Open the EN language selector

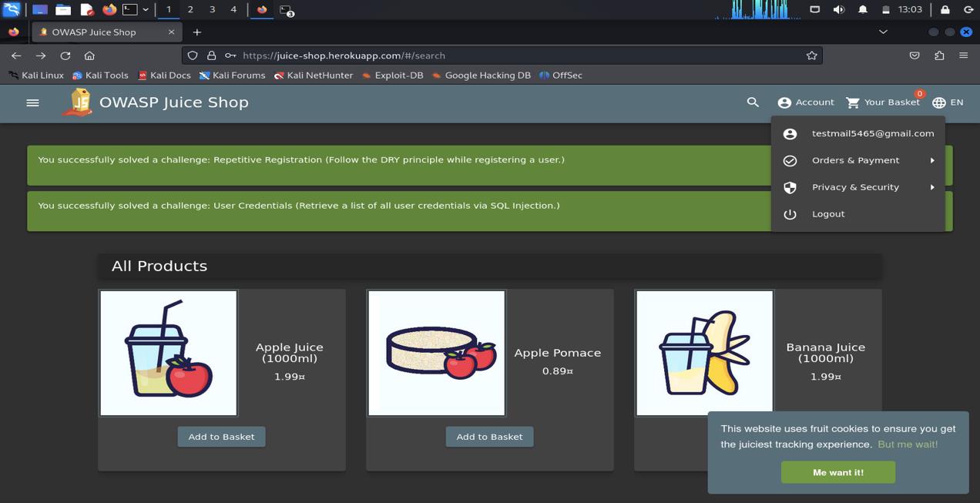tap(948, 102)
